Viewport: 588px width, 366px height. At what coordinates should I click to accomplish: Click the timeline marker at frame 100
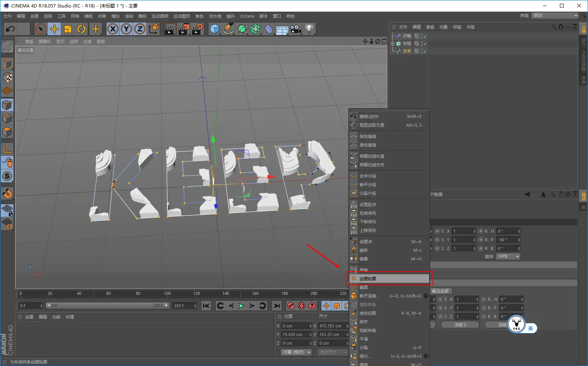pyautogui.click(x=167, y=294)
